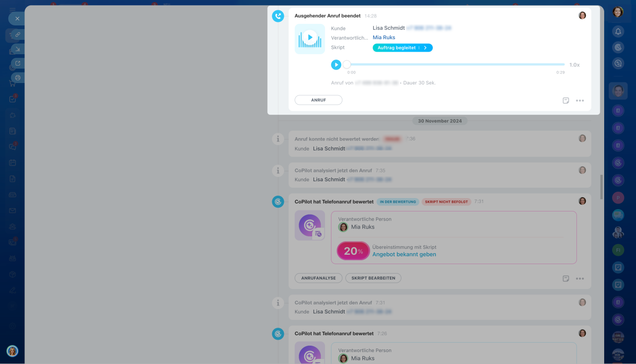This screenshot has height=364, width=636.
Task: Open the 'Fi' green avatar in the right bar
Action: click(618, 249)
